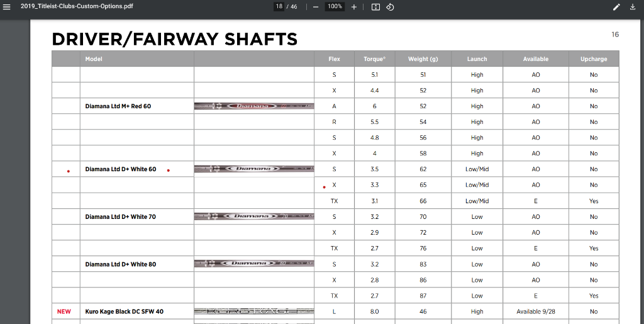Click the 100% zoom level field
The width and height of the screenshot is (644, 324).
pyautogui.click(x=335, y=6)
